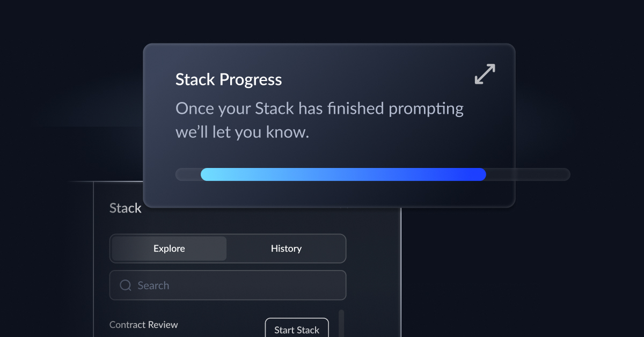Click the blue Stack Progress bar
644x337 pixels.
click(x=343, y=174)
